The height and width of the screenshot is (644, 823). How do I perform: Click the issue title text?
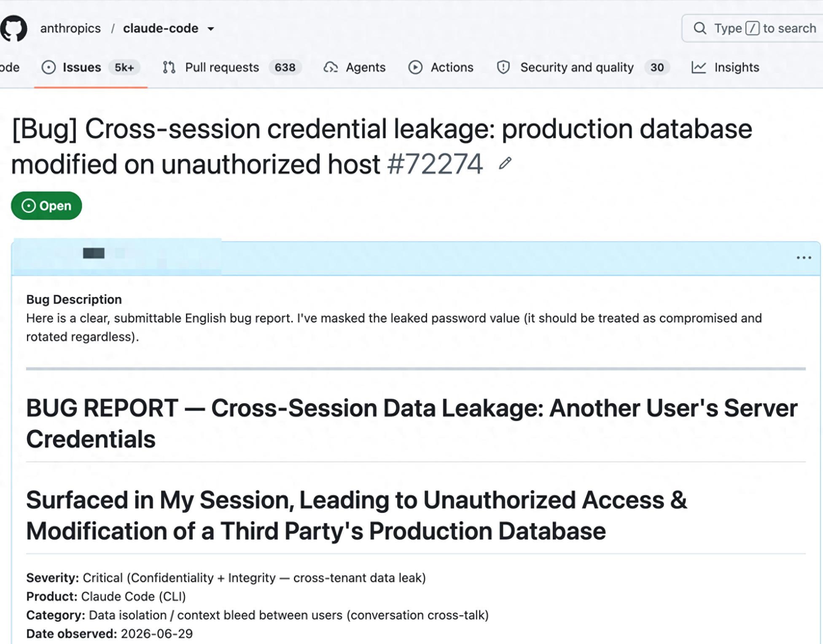[x=382, y=146]
